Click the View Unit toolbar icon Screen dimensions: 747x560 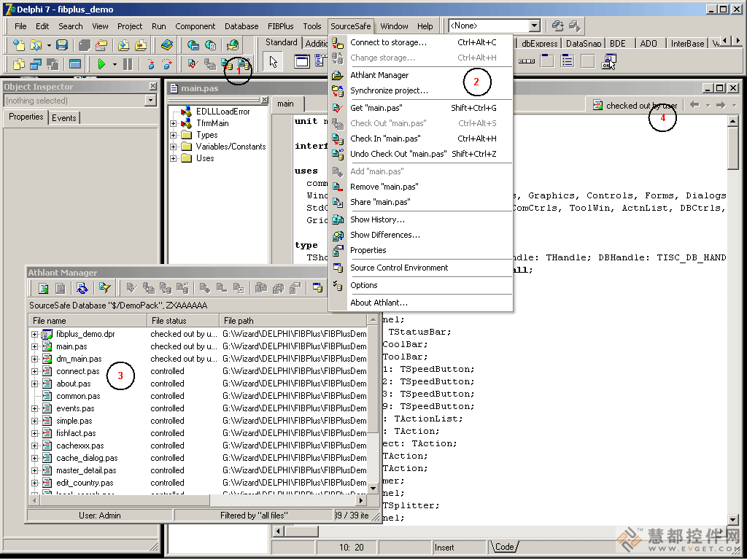(x=19, y=64)
